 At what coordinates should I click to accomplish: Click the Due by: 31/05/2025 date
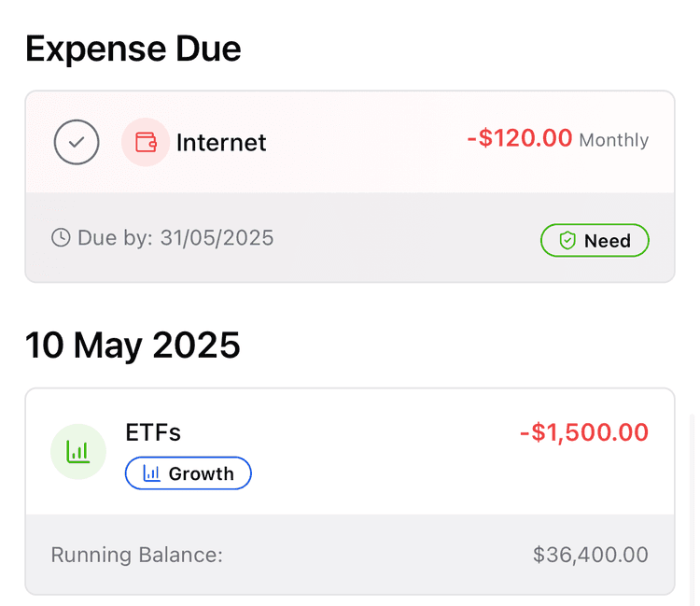[175, 237]
